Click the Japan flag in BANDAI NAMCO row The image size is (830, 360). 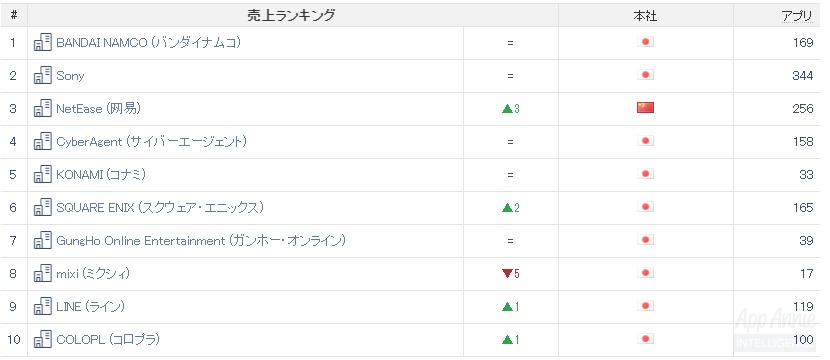click(x=645, y=42)
